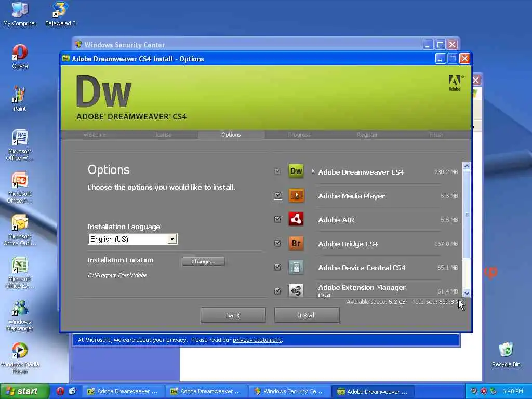Click the red security shield tray icon
The width and height of the screenshot is (532, 399).
click(484, 391)
